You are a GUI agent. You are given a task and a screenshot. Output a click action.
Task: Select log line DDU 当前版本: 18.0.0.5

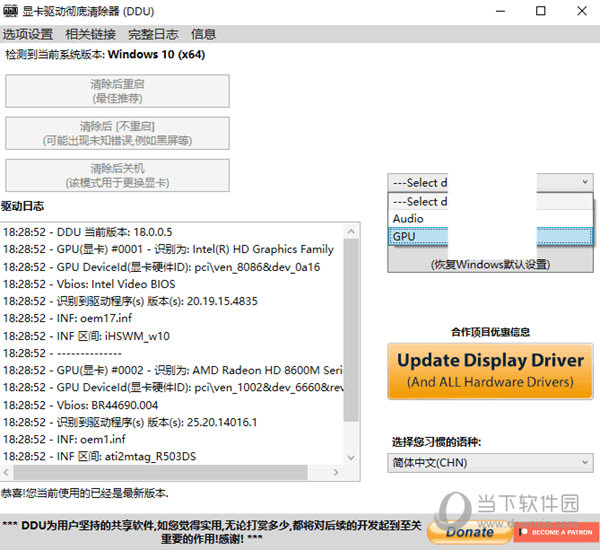tap(88, 232)
